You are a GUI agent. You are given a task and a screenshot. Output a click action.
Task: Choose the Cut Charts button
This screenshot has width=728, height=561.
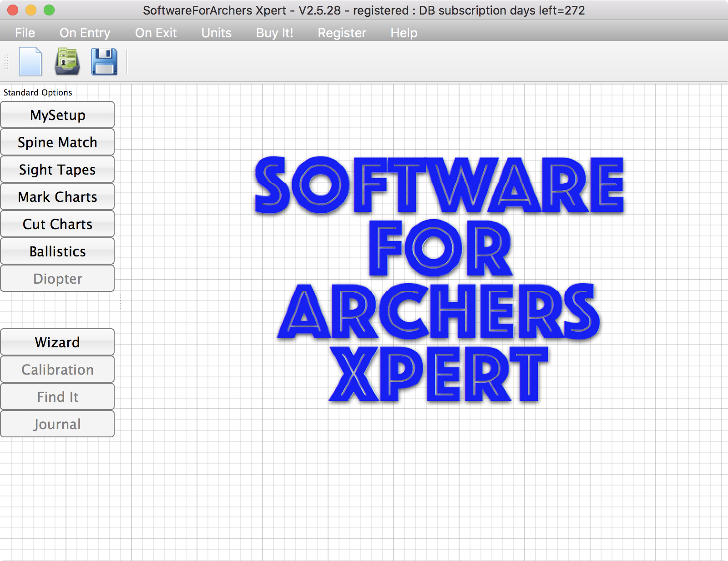click(57, 224)
